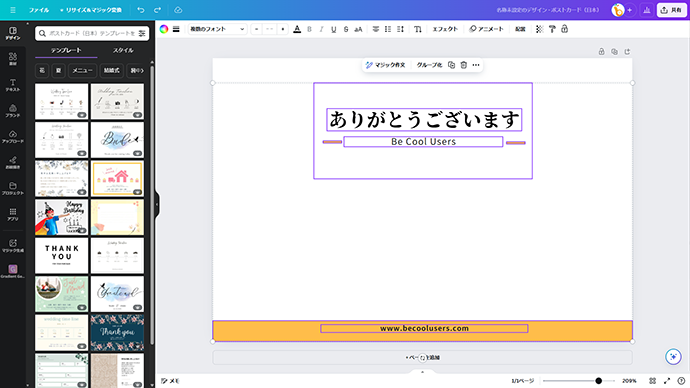Open the 素材 elements sidebar panel
690x388 pixels.
pos(13,59)
